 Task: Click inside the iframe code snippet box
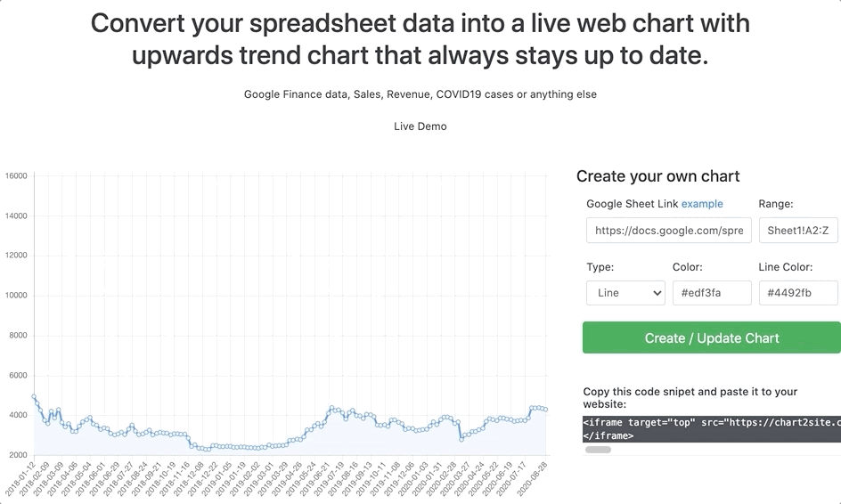coord(711,429)
